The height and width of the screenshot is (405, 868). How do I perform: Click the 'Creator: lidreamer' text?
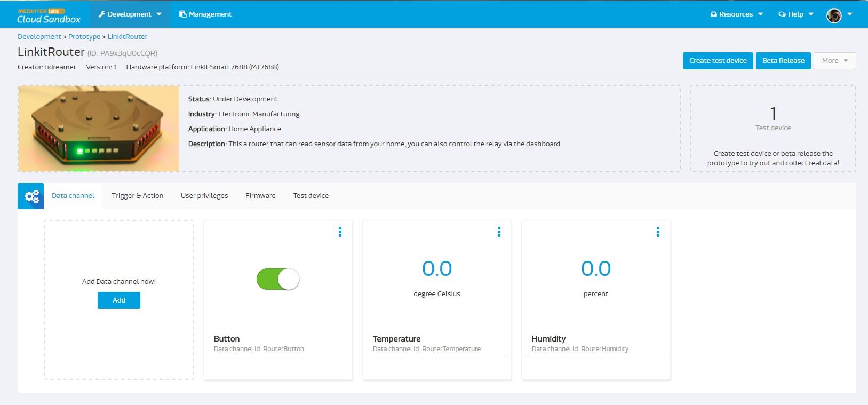(x=47, y=67)
